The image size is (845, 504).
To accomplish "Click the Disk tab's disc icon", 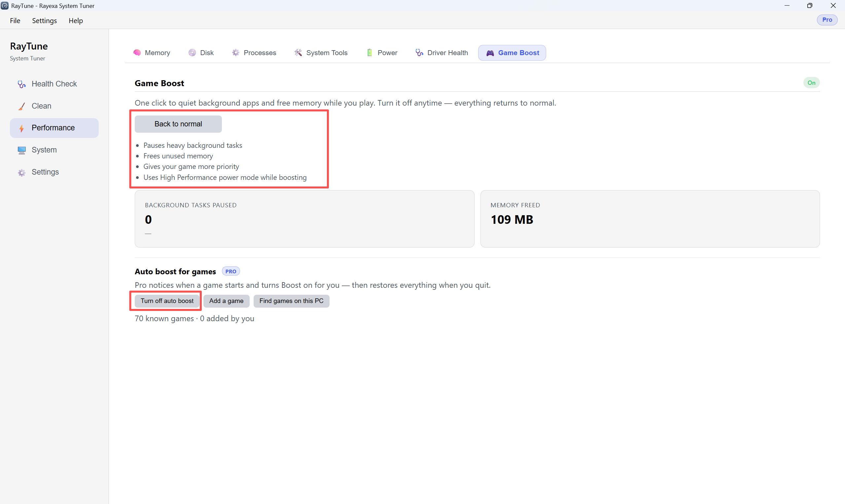I will [192, 52].
